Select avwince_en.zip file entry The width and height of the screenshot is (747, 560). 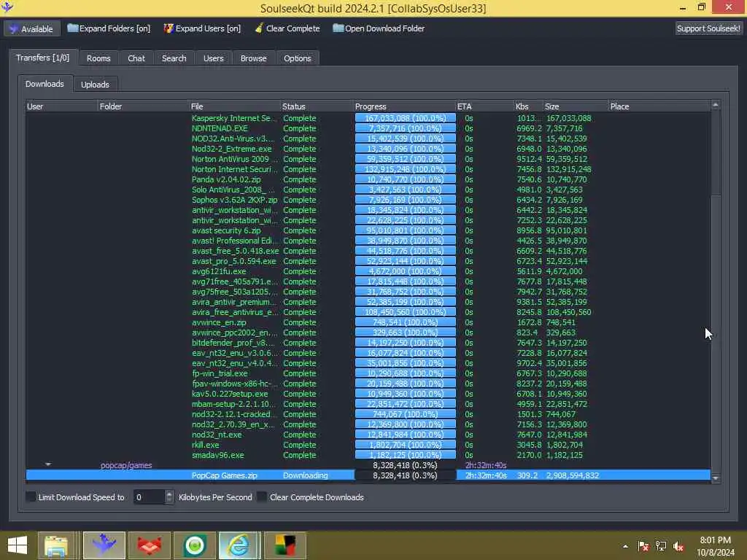pos(219,322)
